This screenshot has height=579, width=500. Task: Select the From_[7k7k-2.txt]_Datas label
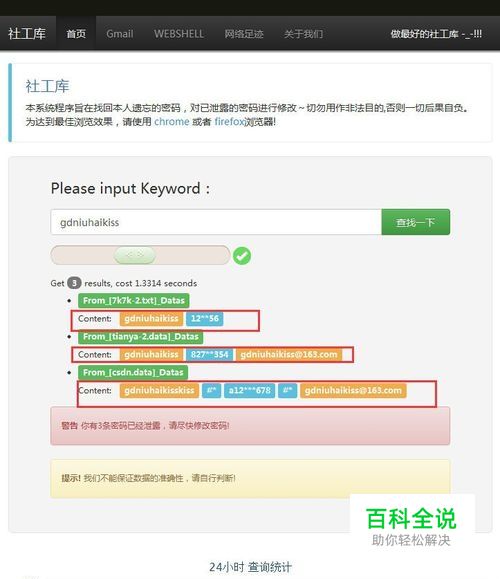coord(134,301)
